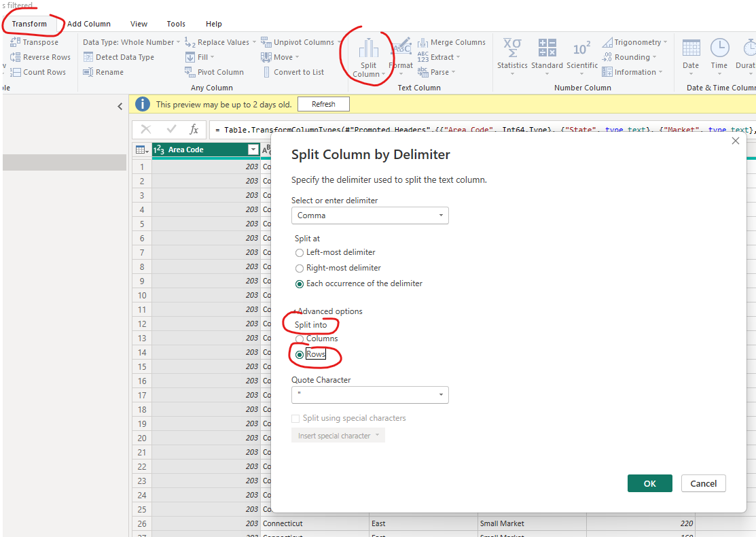Click the Move column icon
The width and height of the screenshot is (756, 537).
coord(266,57)
